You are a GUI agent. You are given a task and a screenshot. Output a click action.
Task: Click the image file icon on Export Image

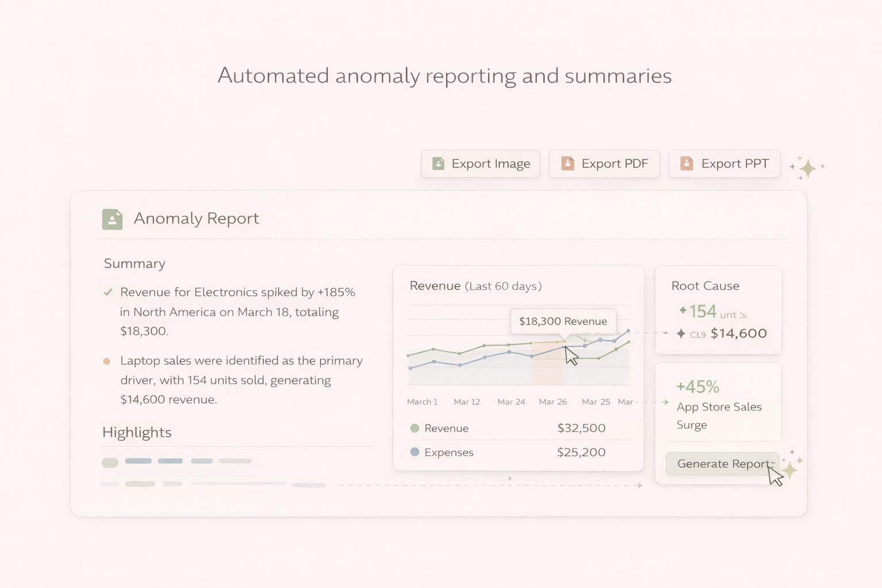[438, 164]
